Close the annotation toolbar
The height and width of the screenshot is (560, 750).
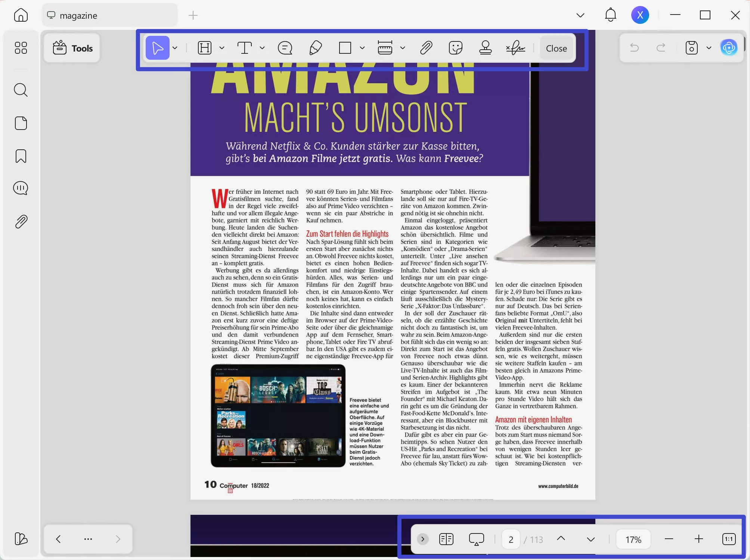tap(556, 48)
